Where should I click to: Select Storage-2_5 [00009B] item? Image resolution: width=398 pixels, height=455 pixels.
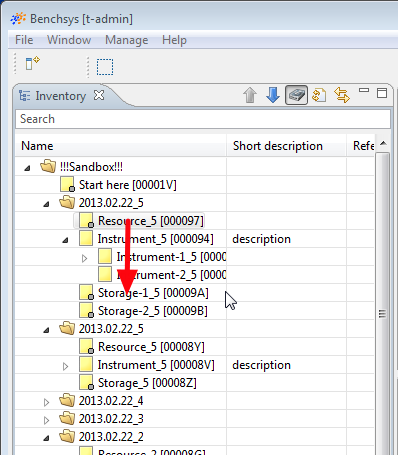(x=153, y=311)
